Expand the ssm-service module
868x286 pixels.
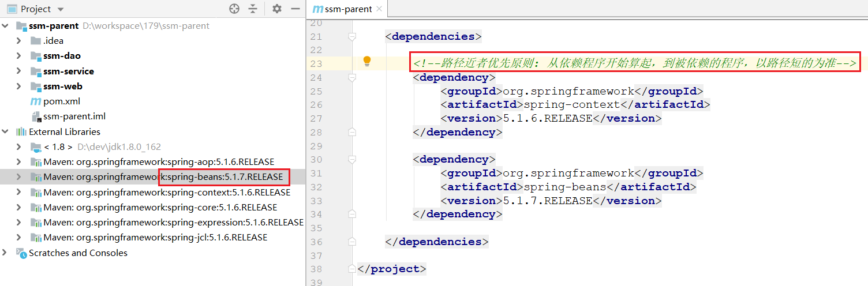coord(19,71)
